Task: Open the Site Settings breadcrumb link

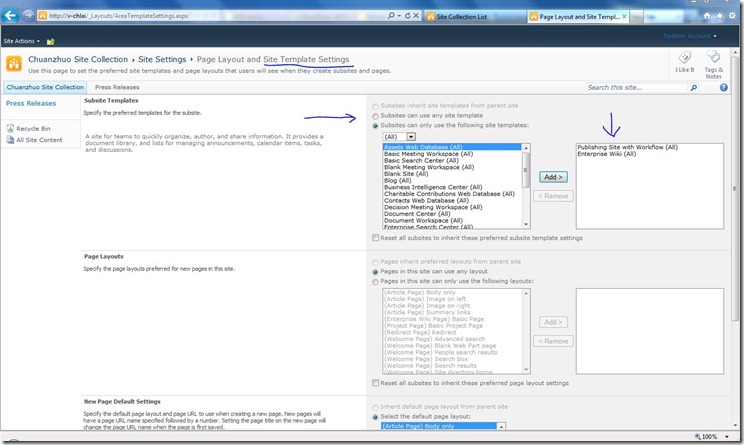Action: click(x=162, y=59)
